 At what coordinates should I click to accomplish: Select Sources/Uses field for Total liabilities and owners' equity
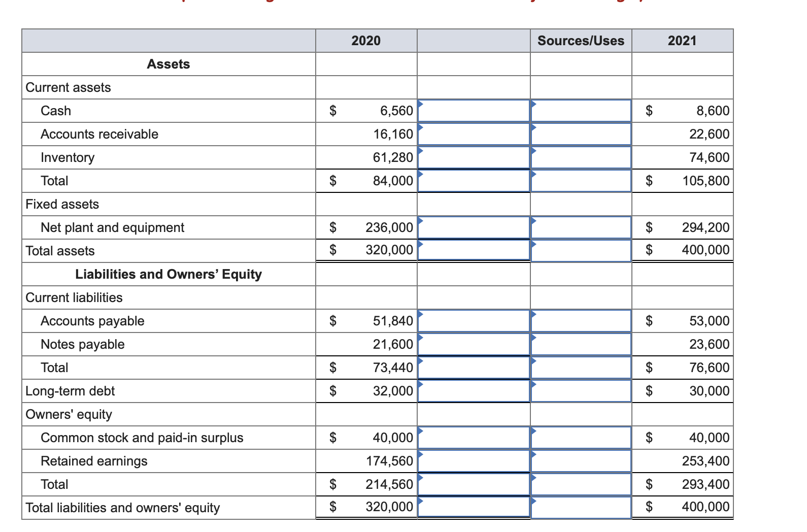(x=581, y=507)
